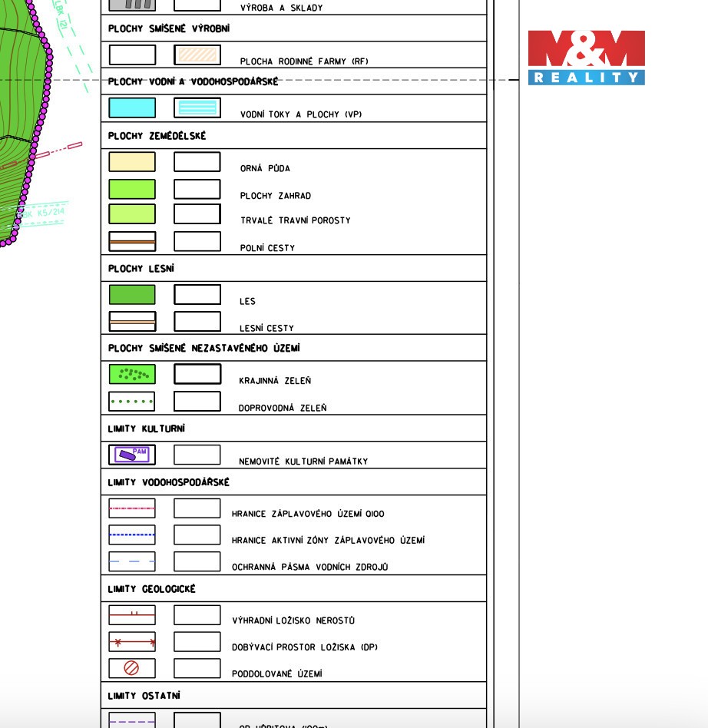Select the Lesní cesty line symbol

click(x=132, y=322)
